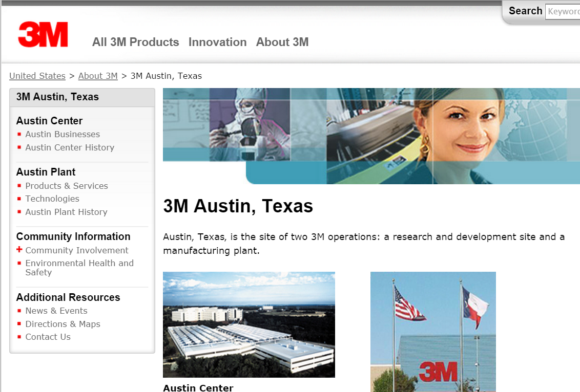The width and height of the screenshot is (580, 392).
Task: Click the Austin Center aerial photo
Action: coord(249,325)
